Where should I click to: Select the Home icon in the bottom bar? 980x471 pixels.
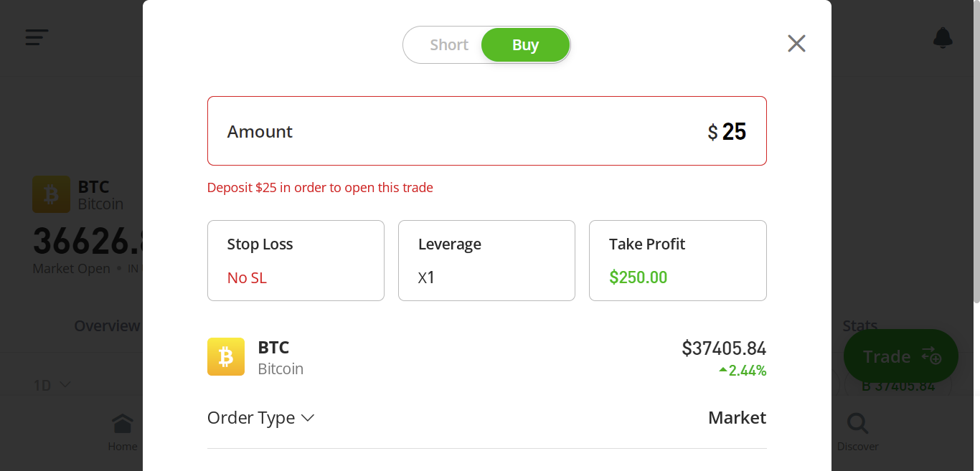[x=122, y=423]
